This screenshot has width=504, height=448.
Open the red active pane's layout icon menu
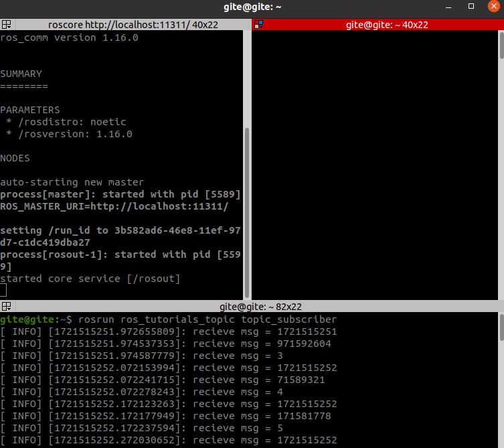click(259, 25)
